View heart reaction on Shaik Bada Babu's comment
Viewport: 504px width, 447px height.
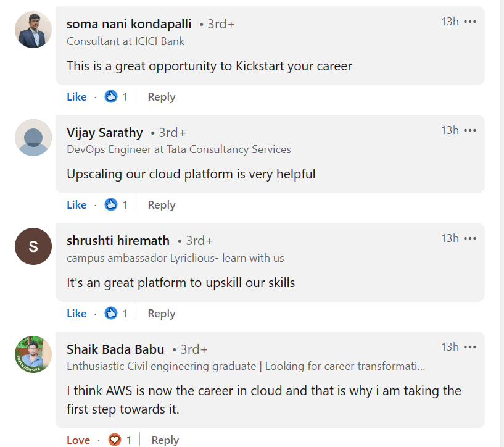point(120,440)
